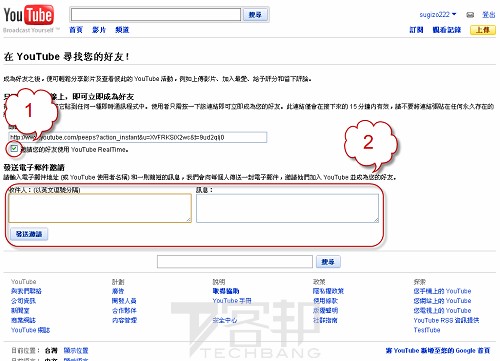Open the YouTube 網誌 blog footer link
Screen dimensions: 500x361
30,330
